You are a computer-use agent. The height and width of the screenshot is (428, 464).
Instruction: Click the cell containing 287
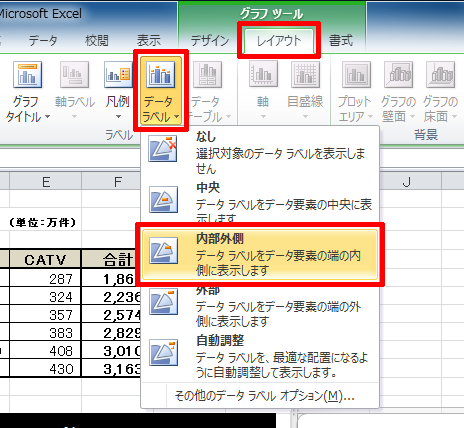tap(45, 278)
